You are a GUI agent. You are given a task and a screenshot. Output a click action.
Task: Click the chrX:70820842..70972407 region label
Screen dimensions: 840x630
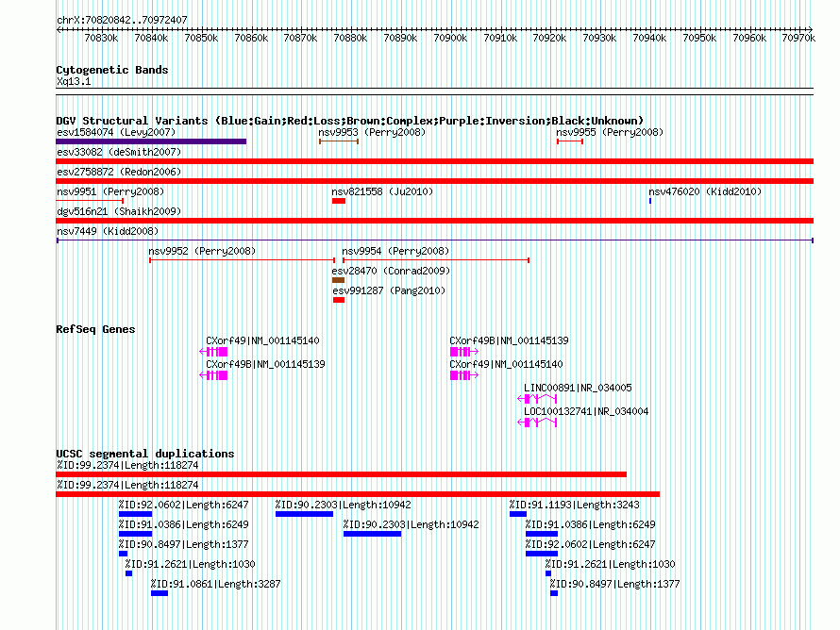click(x=122, y=20)
